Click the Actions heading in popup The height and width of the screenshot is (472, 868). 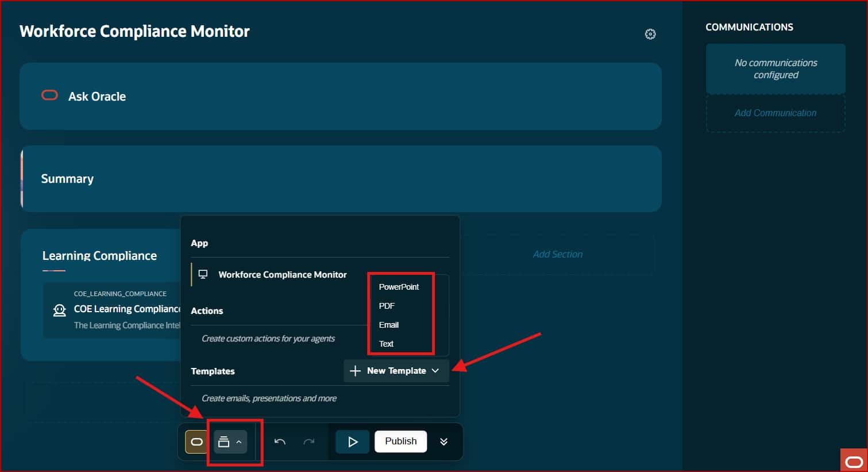point(207,311)
